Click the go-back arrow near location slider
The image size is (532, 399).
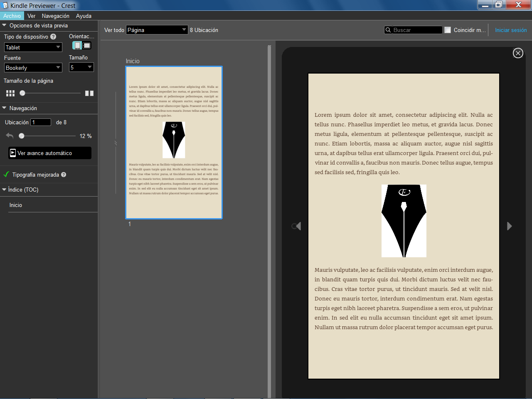[x=10, y=136]
